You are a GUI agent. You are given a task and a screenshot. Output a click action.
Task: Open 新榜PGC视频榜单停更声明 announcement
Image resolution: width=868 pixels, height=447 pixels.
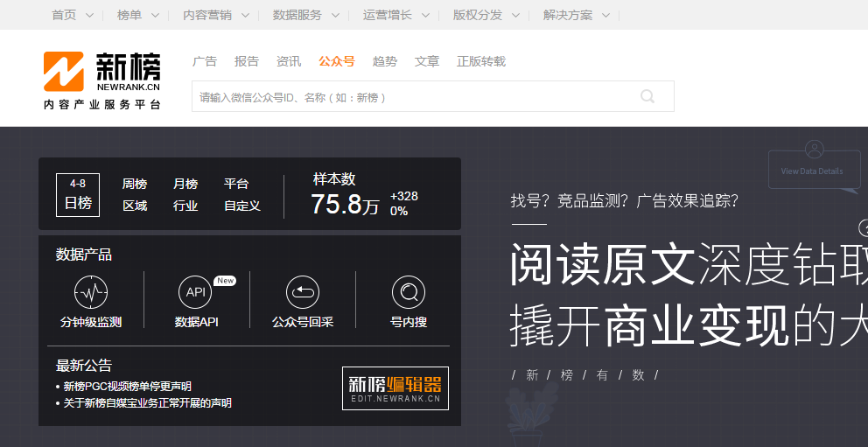(x=128, y=387)
